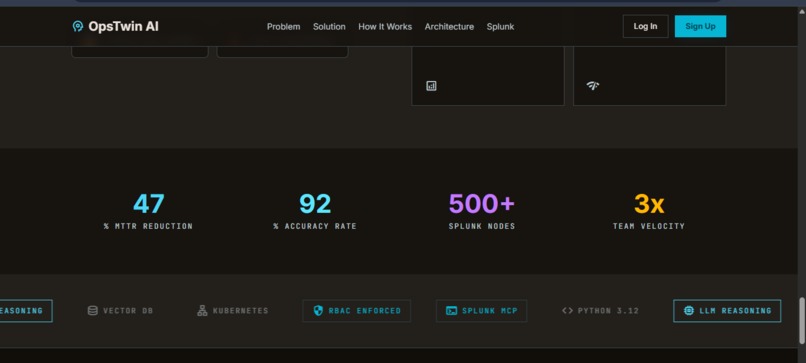Select the % MTTR REDUCTION label
806x363 pixels.
click(148, 226)
